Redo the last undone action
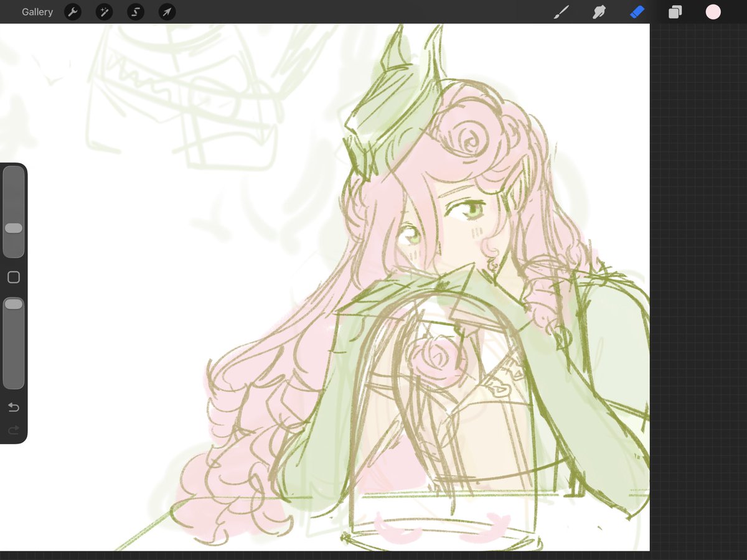Screen dimensions: 747x560 pos(14,430)
